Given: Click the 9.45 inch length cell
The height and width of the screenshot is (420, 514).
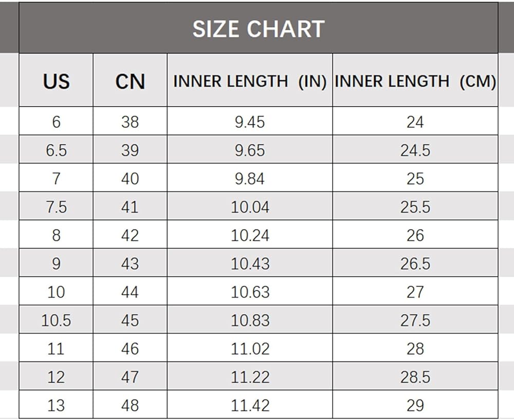Looking at the screenshot, I should point(250,122).
